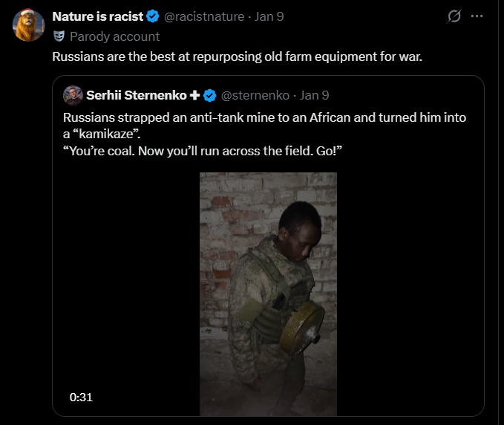The image size is (504, 425).
Task: Open the @racistnature handle link
Action: click(x=203, y=16)
